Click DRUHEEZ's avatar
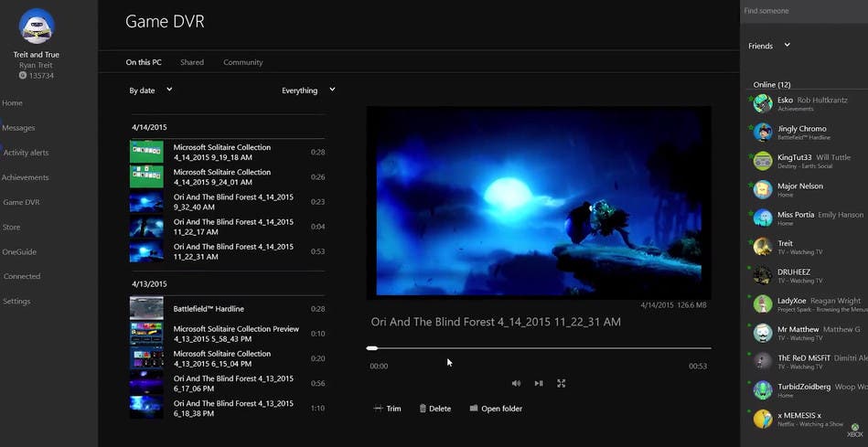 click(762, 275)
